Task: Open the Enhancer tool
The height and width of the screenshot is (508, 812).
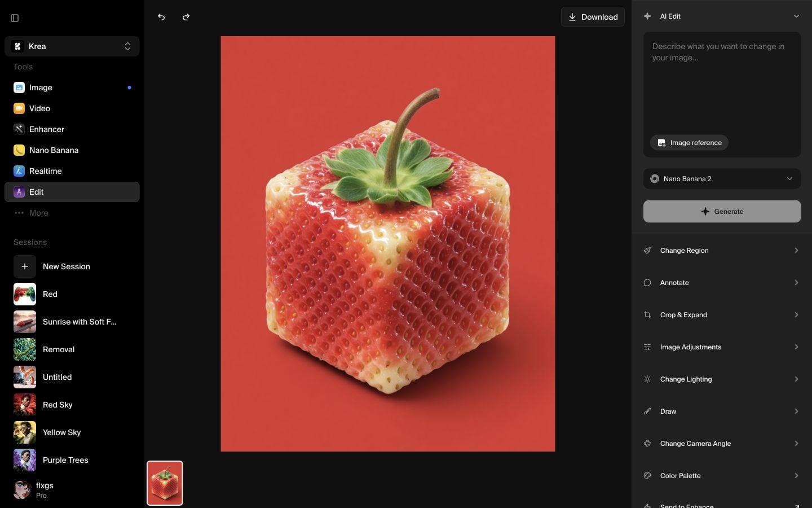Action: click(x=72, y=129)
